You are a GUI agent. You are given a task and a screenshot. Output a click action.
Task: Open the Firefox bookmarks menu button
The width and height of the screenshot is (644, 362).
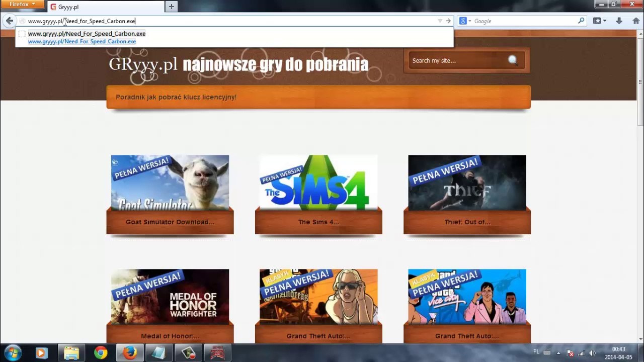(x=599, y=21)
